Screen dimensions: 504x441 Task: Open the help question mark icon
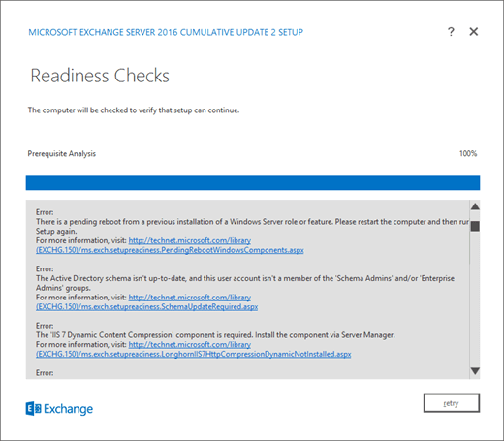click(451, 32)
